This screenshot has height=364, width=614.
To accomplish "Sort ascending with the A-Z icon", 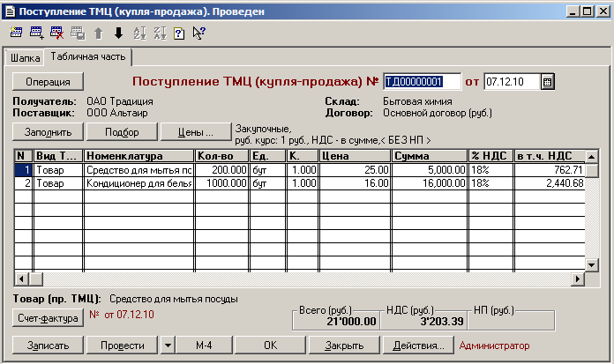I will click(x=139, y=33).
